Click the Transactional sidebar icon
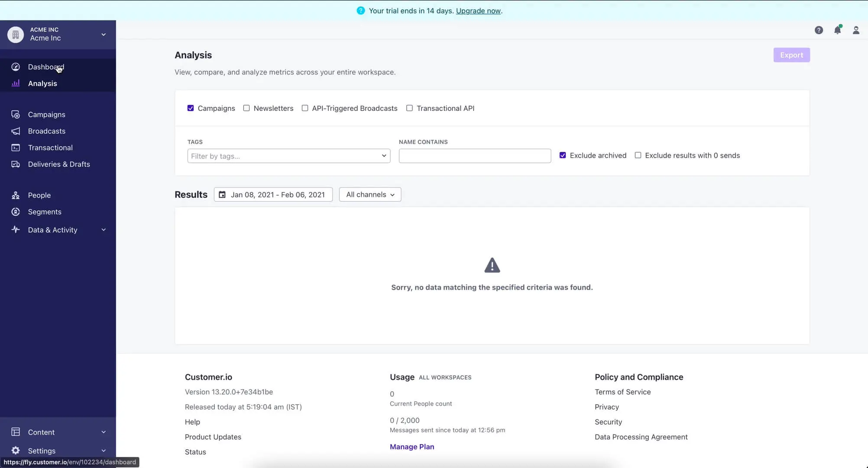The image size is (868, 468). [x=16, y=148]
